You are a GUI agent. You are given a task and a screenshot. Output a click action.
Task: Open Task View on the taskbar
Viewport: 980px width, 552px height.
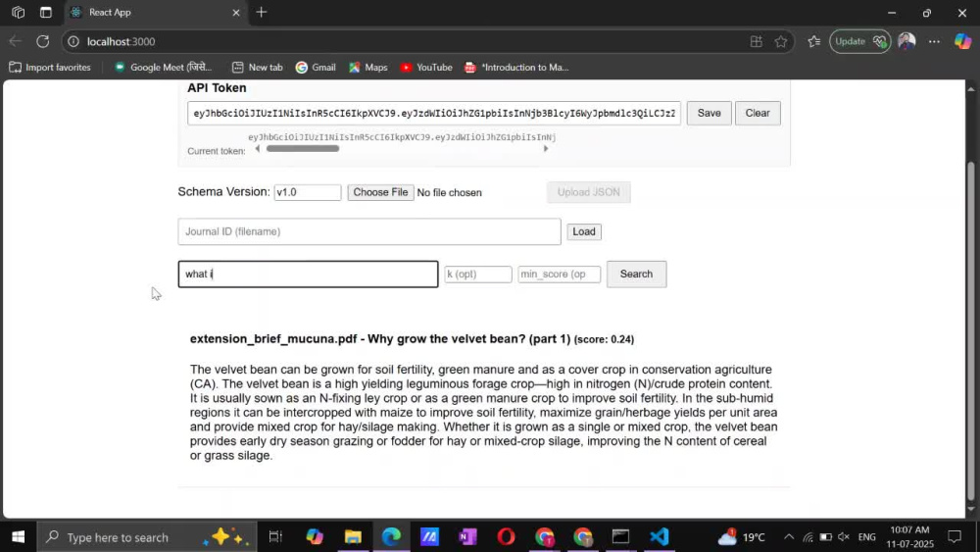(275, 536)
